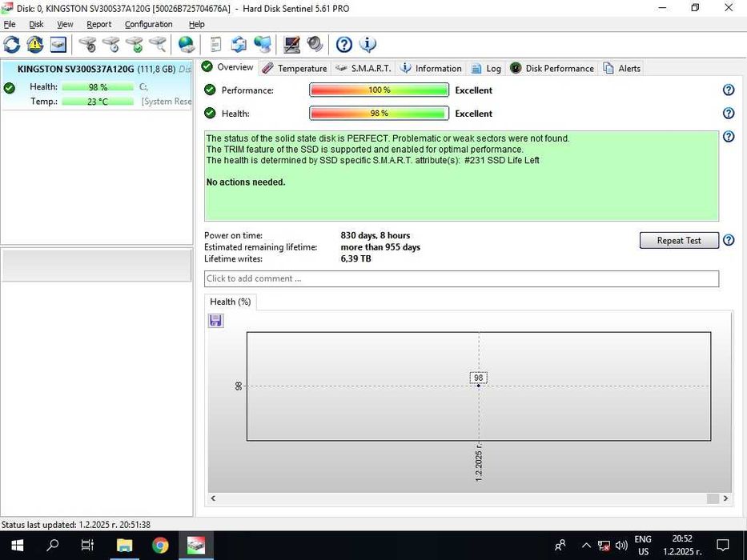The height and width of the screenshot is (560, 747).
Task: Open the Windows Start menu
Action: (x=18, y=546)
